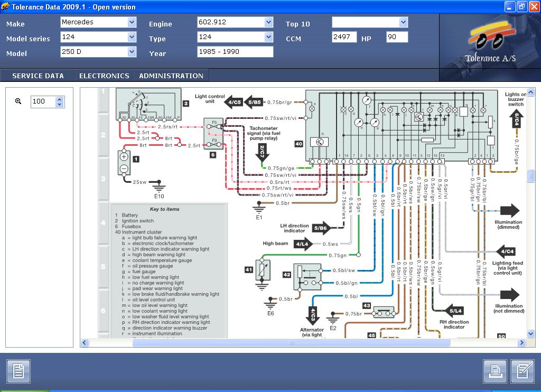Click the 4/C4 lighting feed arrow
Screen dimensions: 541x392
pyautogui.click(x=506, y=251)
